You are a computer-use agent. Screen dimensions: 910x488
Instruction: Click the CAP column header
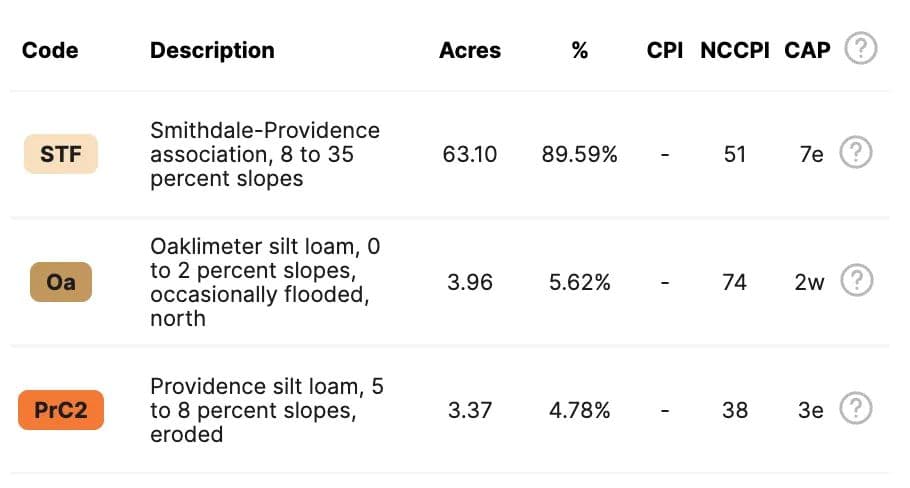(808, 50)
